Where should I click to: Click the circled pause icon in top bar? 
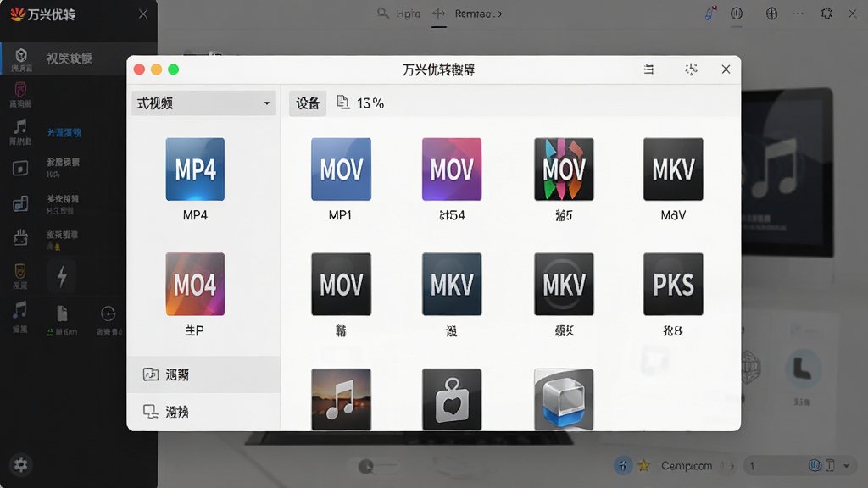(x=737, y=14)
